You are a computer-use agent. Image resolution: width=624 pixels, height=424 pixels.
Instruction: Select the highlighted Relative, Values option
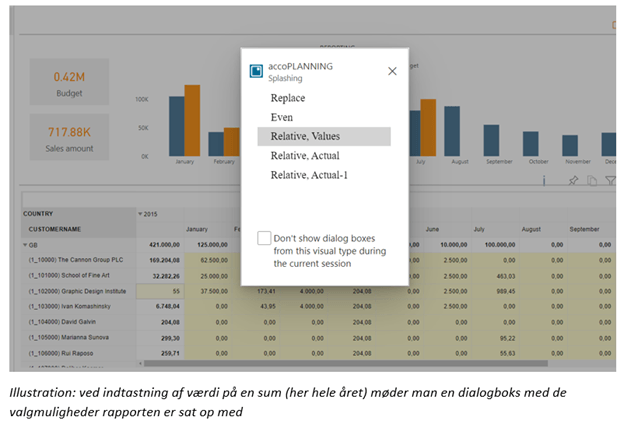coord(324,137)
